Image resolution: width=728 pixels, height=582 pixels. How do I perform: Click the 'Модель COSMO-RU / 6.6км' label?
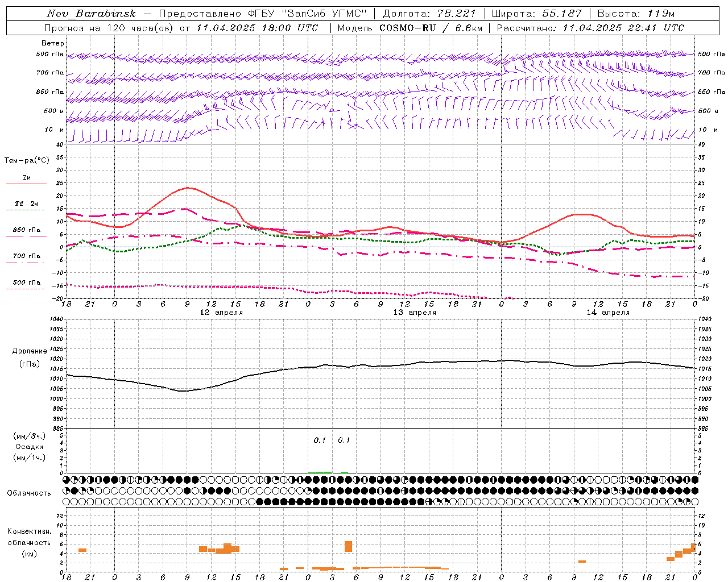point(410,28)
